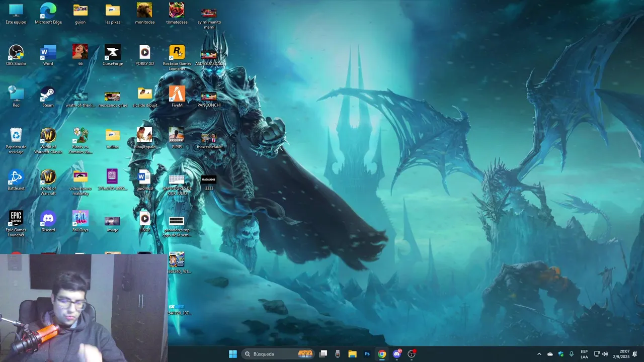Viewport: 644px width, 362px height.
Task: Select the FiveM desktop icon
Action: click(177, 97)
